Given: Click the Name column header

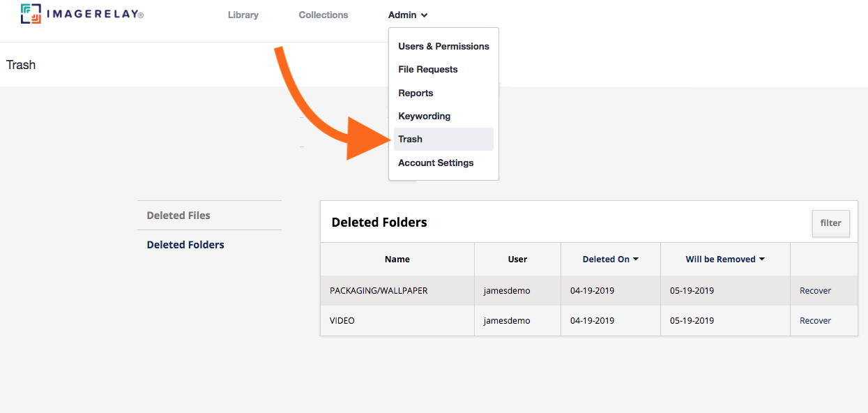Looking at the screenshot, I should [397, 259].
